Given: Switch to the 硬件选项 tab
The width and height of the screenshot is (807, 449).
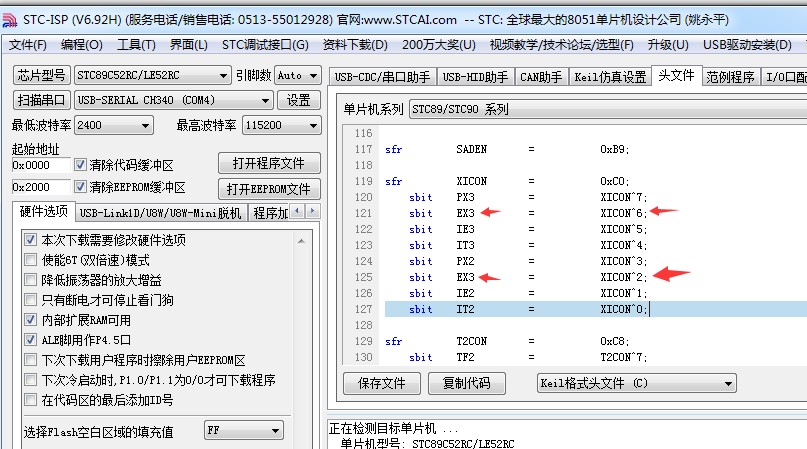Looking at the screenshot, I should tap(43, 211).
